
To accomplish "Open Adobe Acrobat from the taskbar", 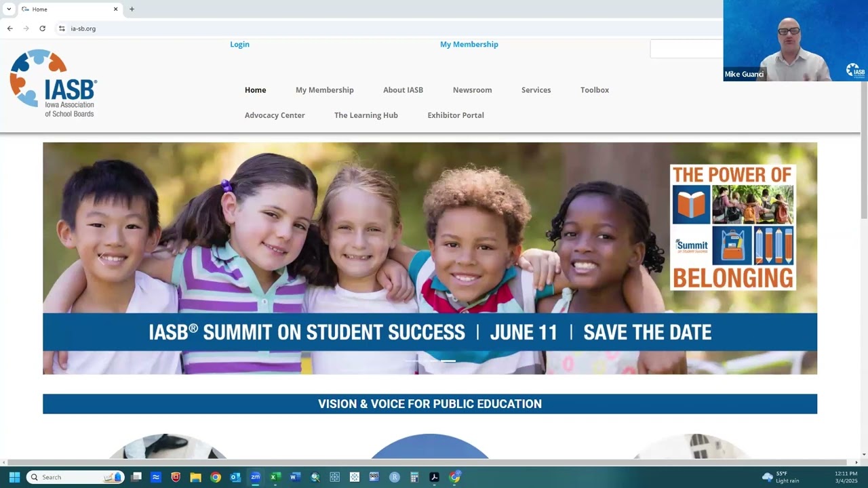I will coord(435,477).
